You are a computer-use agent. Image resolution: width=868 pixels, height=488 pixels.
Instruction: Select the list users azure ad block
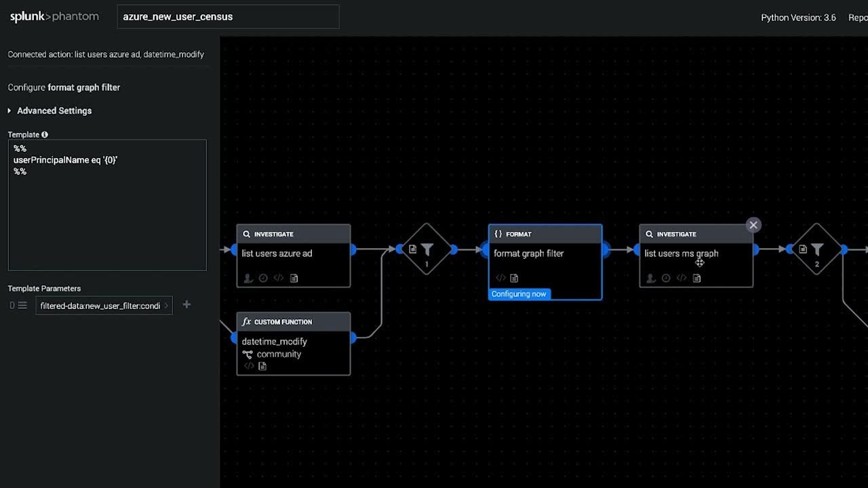click(294, 256)
